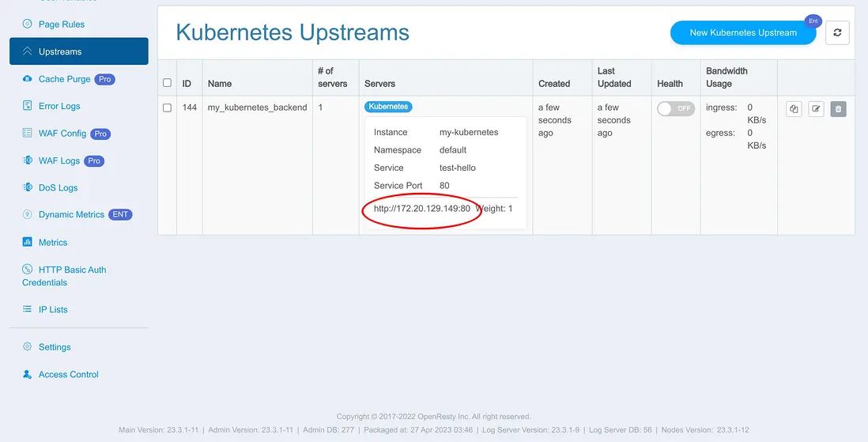Viewport: 868px width, 442px height.
Task: Open the Page Rules menu item
Action: click(x=62, y=25)
